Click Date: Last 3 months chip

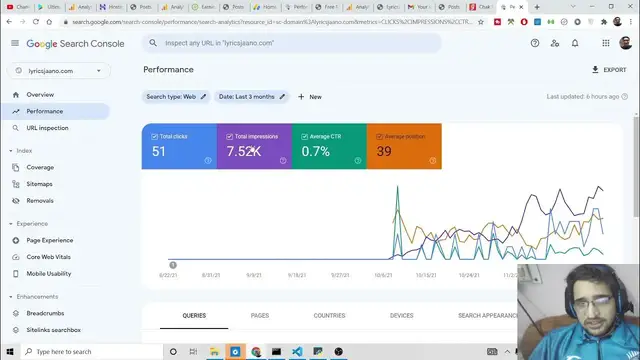click(x=252, y=97)
